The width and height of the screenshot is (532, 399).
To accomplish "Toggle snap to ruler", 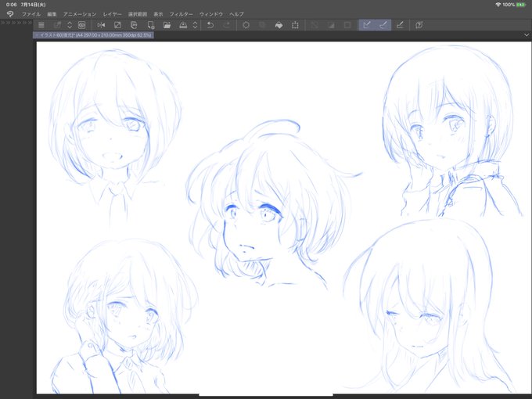I will point(367,25).
